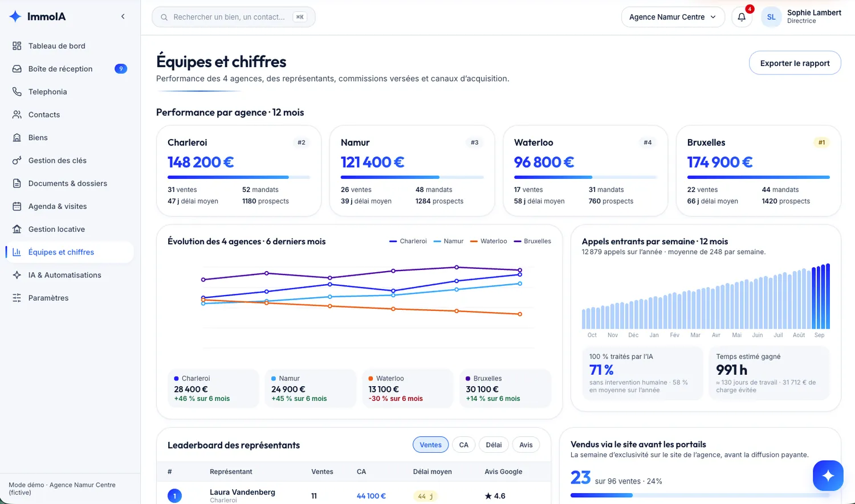Select the Avis leaderboard filter
This screenshot has width=855, height=504.
pos(526,445)
